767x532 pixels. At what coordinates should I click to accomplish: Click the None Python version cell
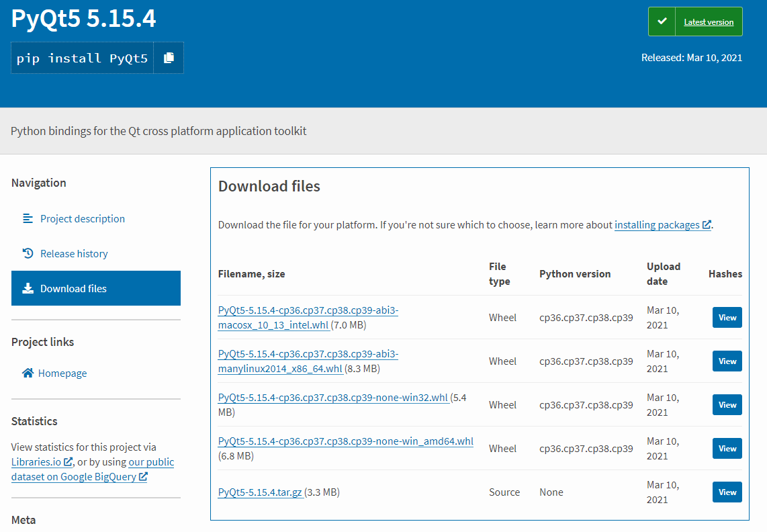point(551,492)
